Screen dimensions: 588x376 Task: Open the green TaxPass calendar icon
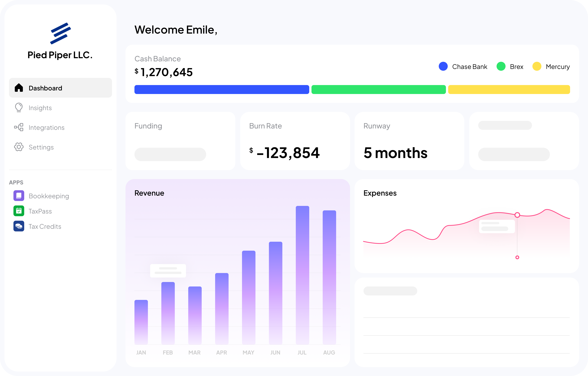tap(19, 211)
